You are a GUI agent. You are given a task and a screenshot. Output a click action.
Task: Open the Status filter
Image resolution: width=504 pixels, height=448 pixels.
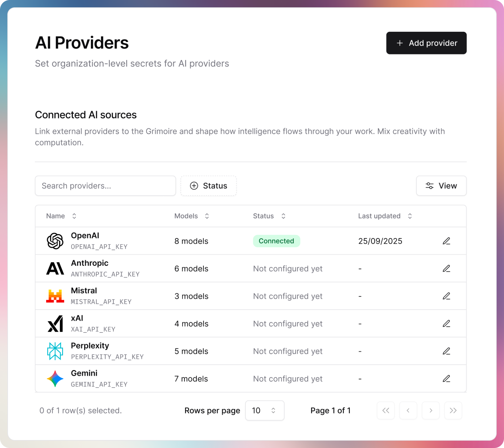(x=209, y=186)
